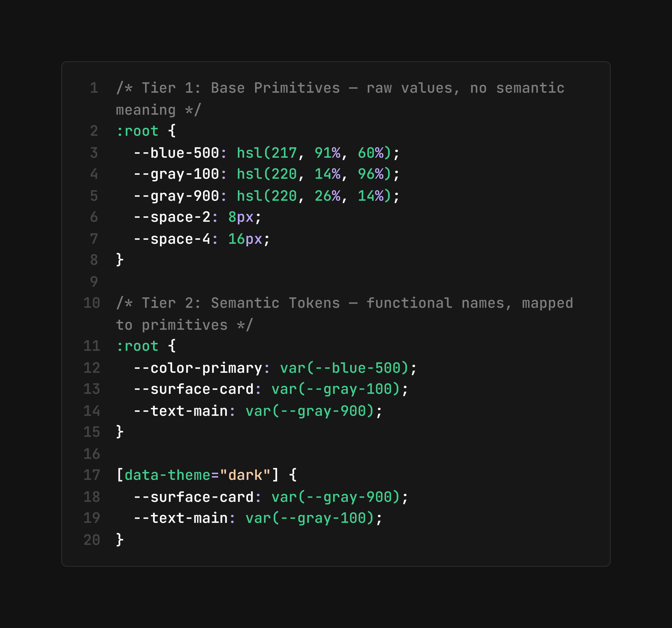Click line number 1 in gutter
The width and height of the screenshot is (672, 628).
tap(94, 88)
